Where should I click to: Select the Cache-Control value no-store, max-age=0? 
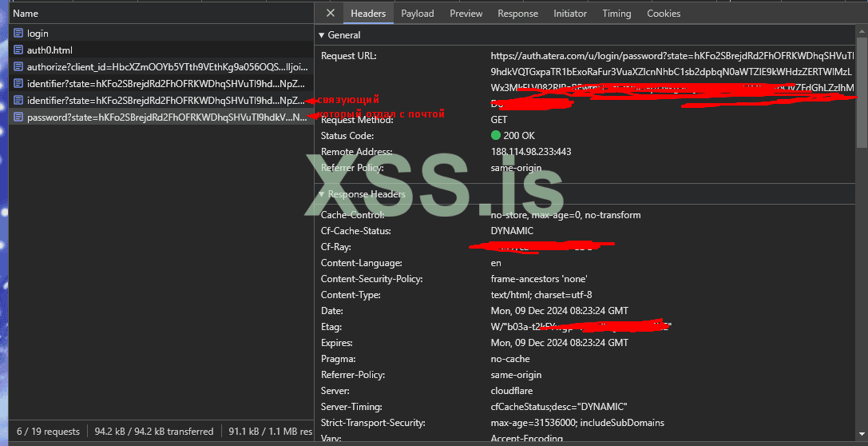click(x=565, y=214)
